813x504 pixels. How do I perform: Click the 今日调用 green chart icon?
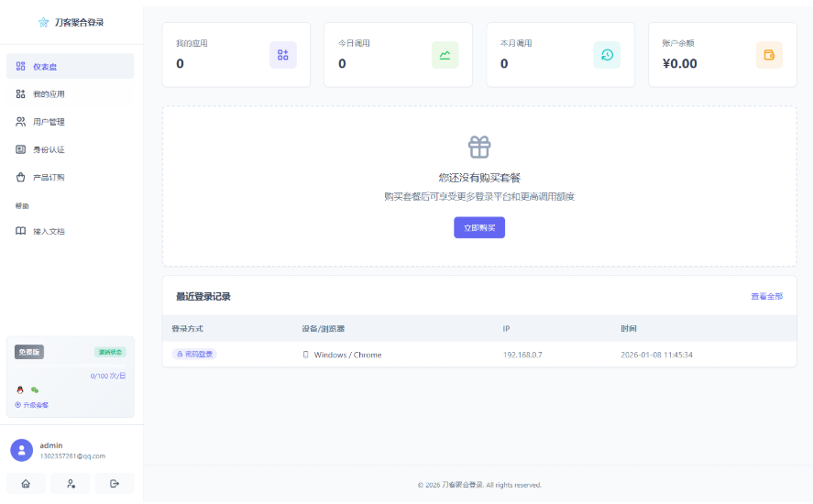445,55
